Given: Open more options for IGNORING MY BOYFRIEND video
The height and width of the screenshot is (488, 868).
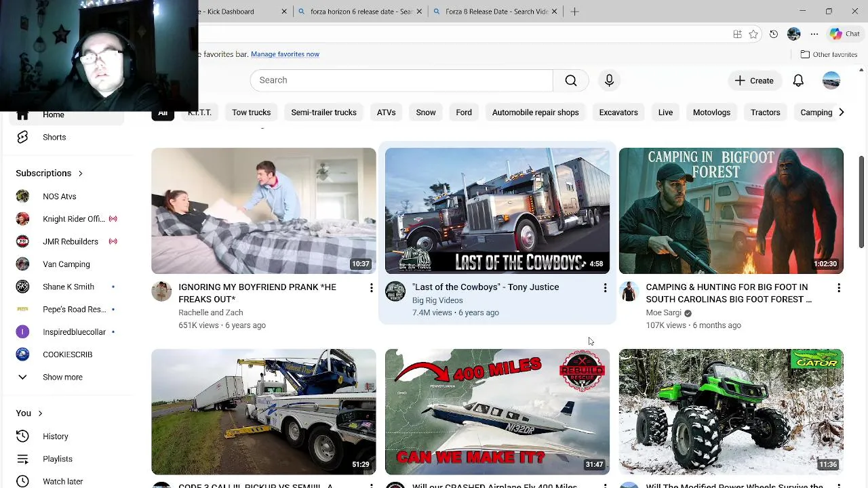Looking at the screenshot, I should (x=371, y=288).
